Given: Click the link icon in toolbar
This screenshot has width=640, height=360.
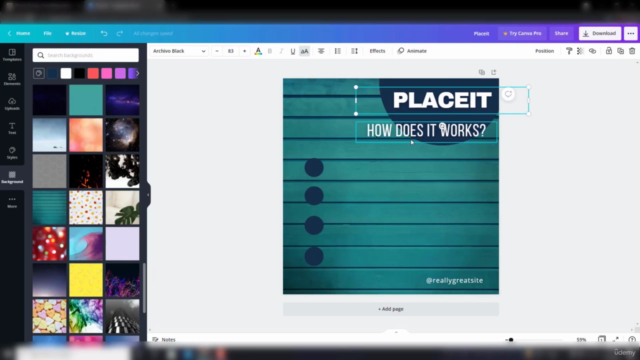Looking at the screenshot, I should click(592, 51).
